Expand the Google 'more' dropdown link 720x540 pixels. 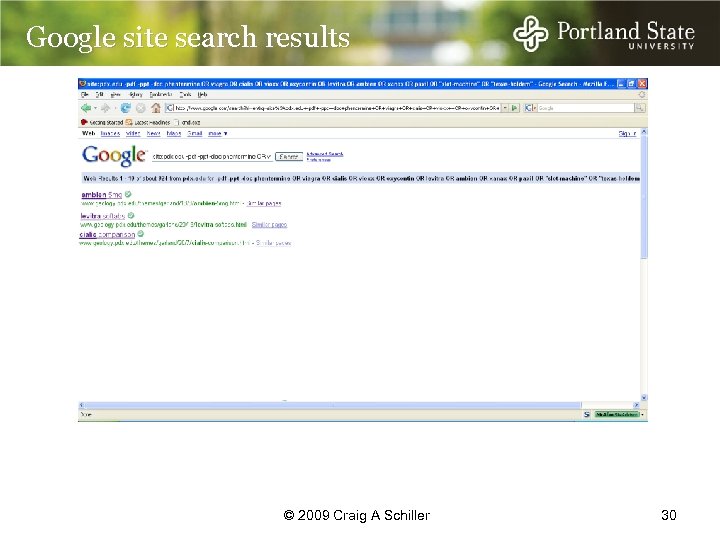pyautogui.click(x=218, y=133)
